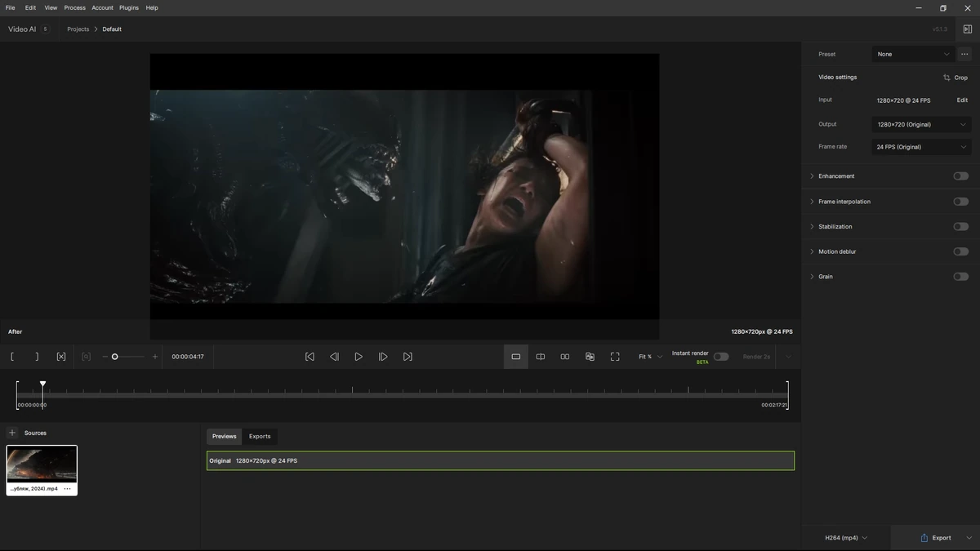Select the source video thumbnail
Image resolution: width=980 pixels, height=551 pixels.
coord(42,464)
